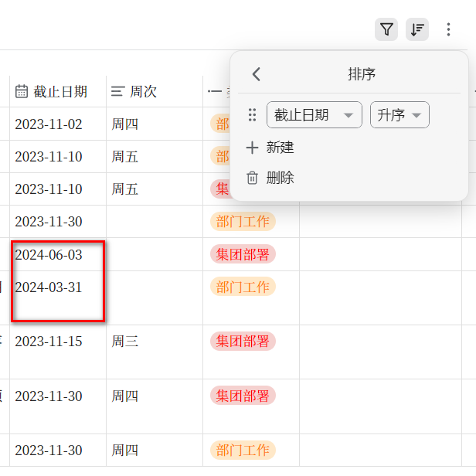The width and height of the screenshot is (476, 476).
Task: Click the trash icon next to 删除
Action: 252,178
